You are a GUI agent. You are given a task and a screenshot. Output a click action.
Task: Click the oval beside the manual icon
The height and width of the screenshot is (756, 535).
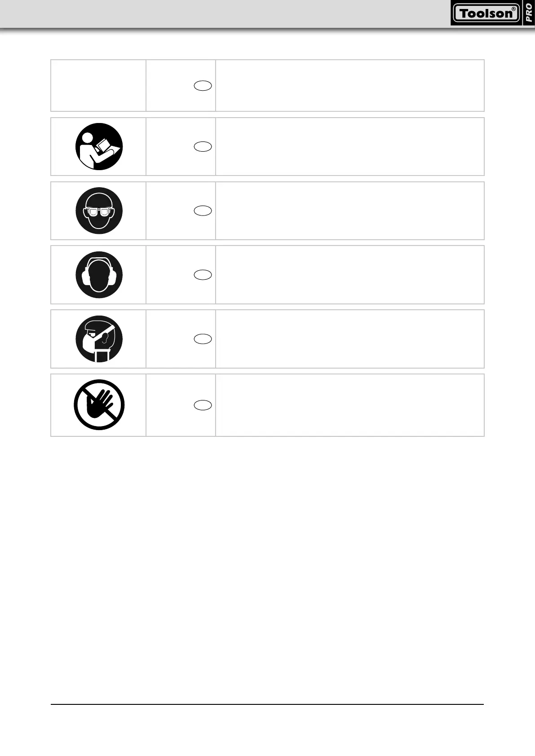(203, 146)
